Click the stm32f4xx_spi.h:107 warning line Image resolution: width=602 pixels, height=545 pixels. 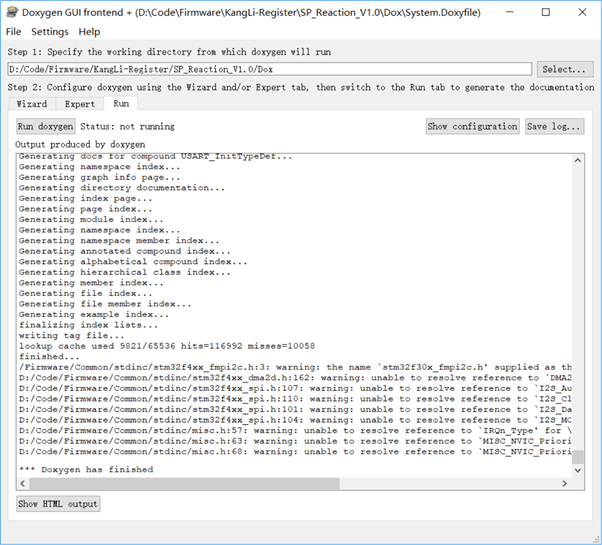click(x=295, y=388)
